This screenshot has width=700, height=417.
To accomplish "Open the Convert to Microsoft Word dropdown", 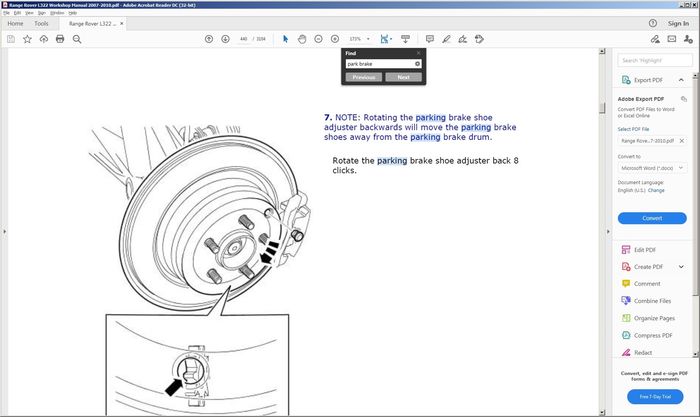I will 652,168.
